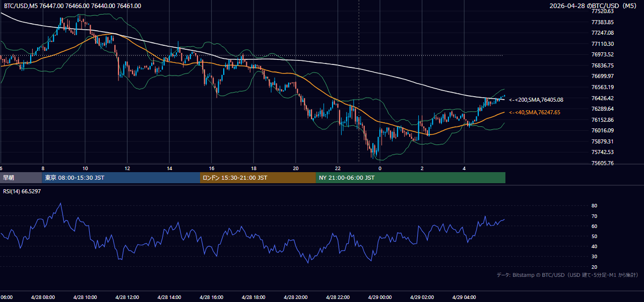644x302 pixels.
Task: Click the '4/29 04:00' bottom time label
Action: (464, 297)
